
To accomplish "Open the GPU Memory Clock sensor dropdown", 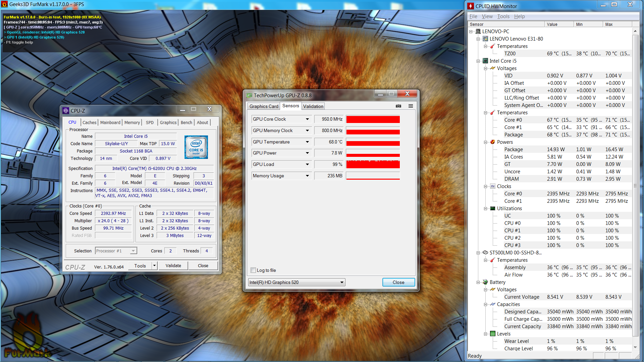I will pyautogui.click(x=307, y=130).
